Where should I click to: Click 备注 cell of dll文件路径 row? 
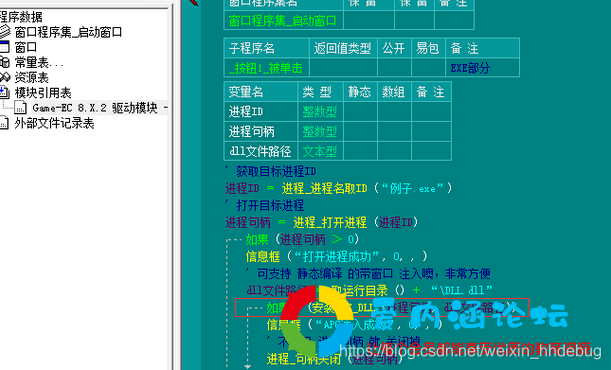431,151
